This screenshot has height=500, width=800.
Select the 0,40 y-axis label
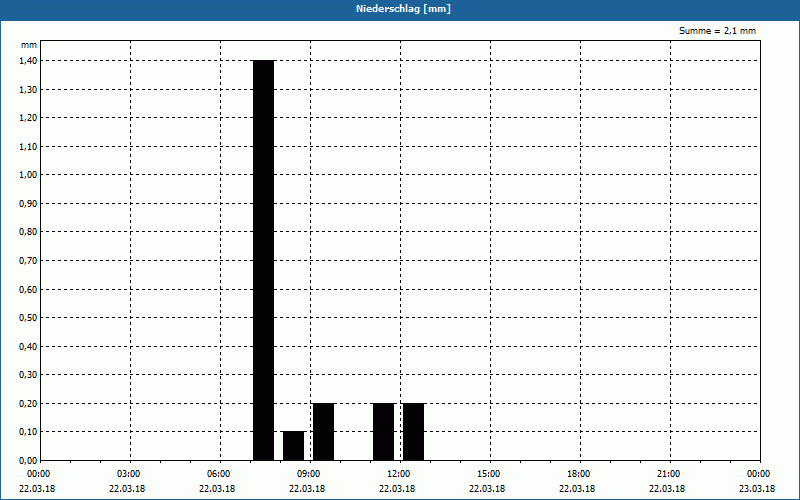point(29,346)
